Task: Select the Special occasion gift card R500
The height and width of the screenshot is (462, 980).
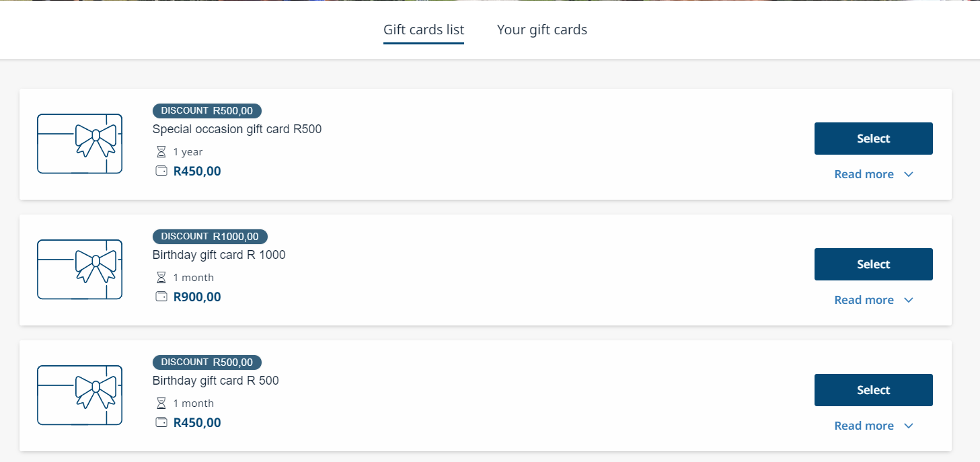Action: coord(873,139)
